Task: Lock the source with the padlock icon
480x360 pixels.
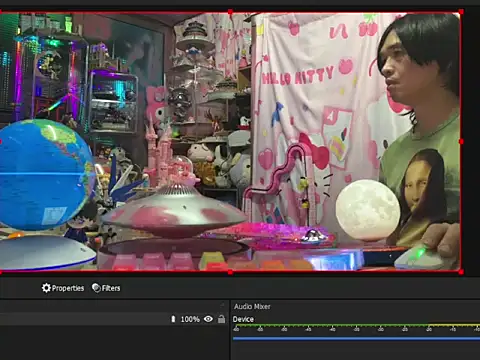Action: coord(221,319)
